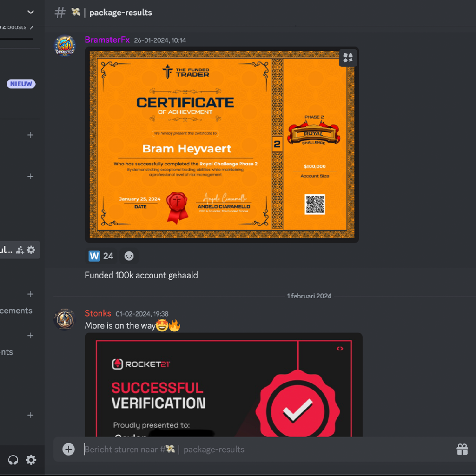Click the BramsterFx username

click(107, 40)
